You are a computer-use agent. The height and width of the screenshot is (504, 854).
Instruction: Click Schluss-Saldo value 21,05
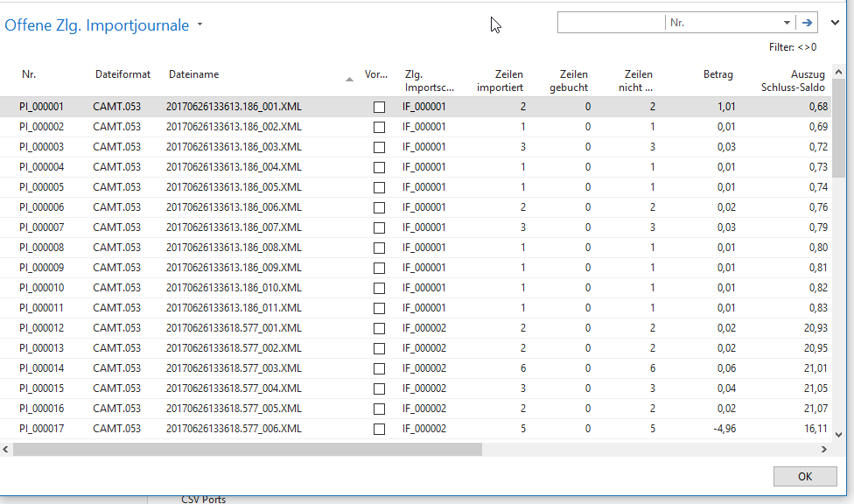(815, 388)
